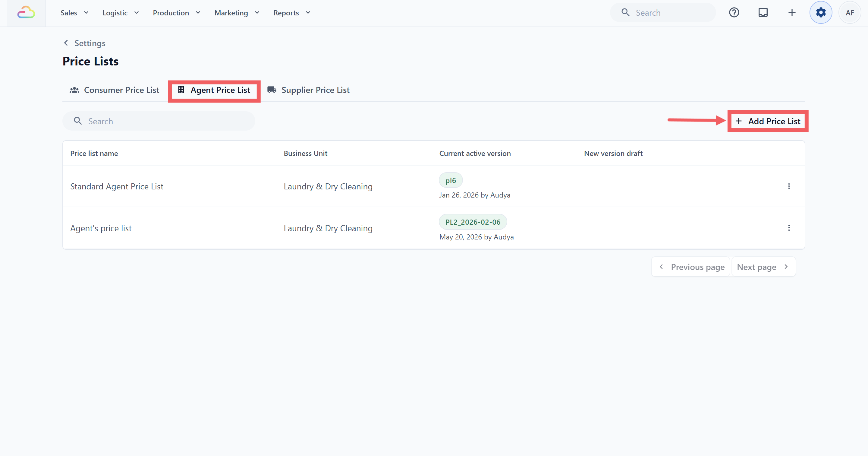
Task: Click the back arrow beside Settings
Action: tap(66, 43)
